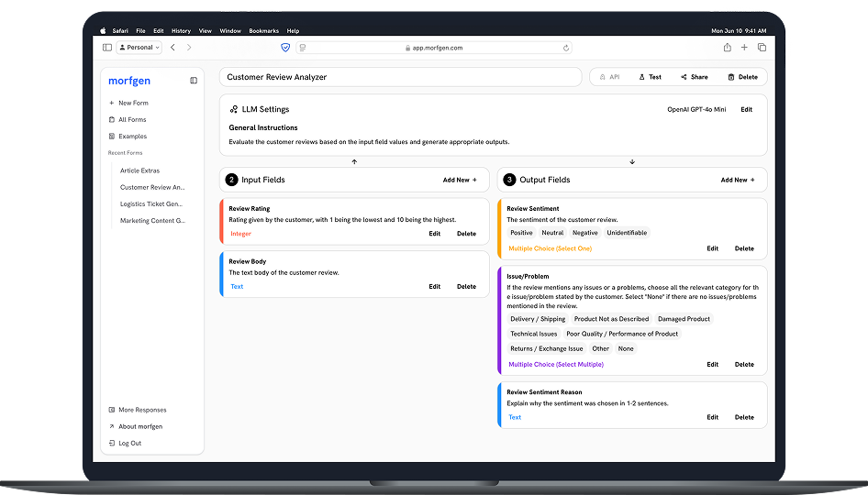Open the Logistics Ticket Gen.. recent form
The width and height of the screenshot is (868, 495).
coord(151,204)
